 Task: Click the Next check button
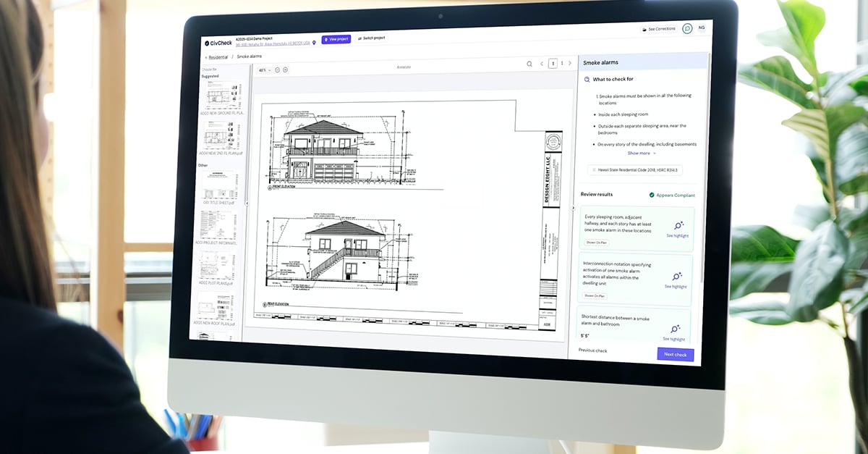676,355
